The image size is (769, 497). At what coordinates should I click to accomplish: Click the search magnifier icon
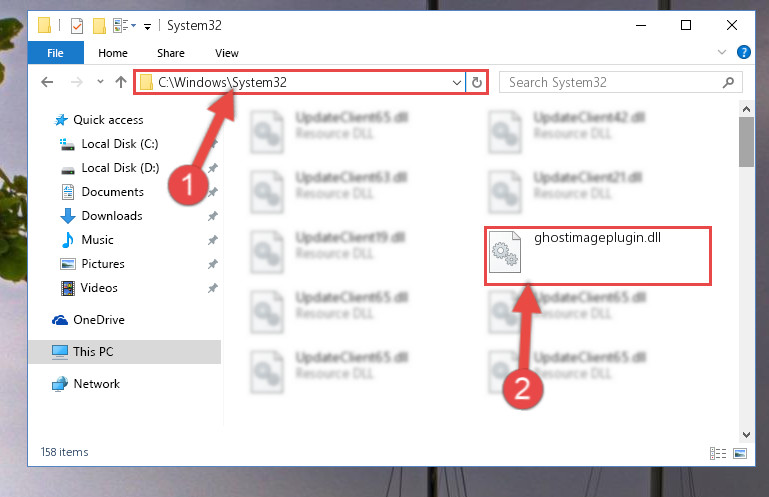click(728, 82)
